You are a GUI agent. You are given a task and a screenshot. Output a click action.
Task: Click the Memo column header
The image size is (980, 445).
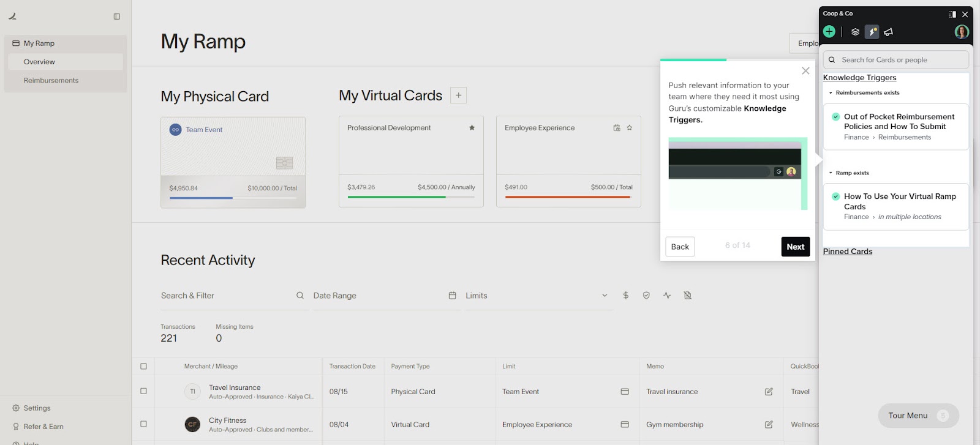(x=655, y=367)
